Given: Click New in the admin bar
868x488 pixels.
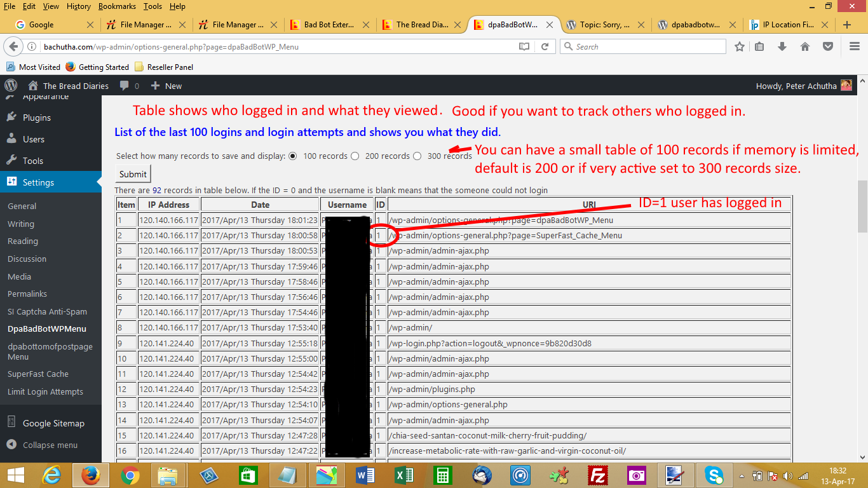Looking at the screenshot, I should [166, 86].
